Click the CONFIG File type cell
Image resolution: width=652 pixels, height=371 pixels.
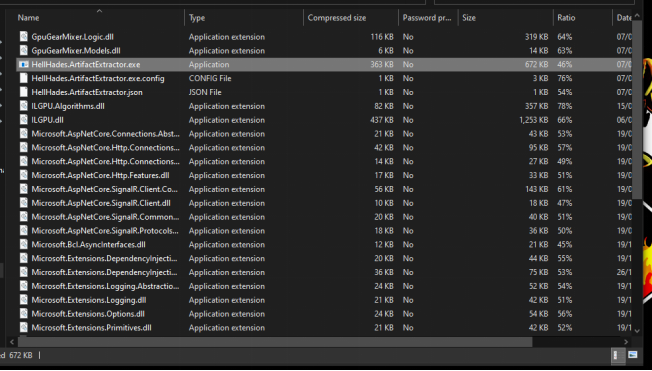[210, 78]
